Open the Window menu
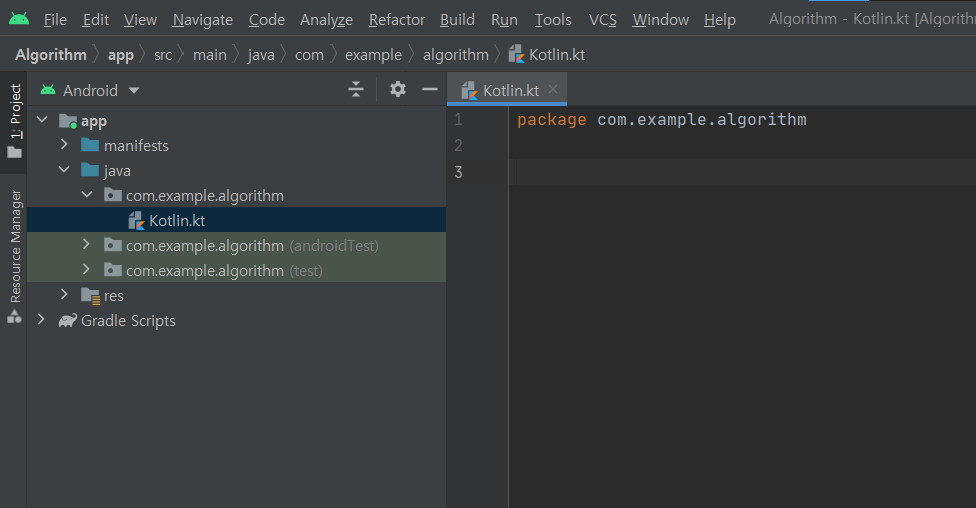The image size is (976, 508). 660,20
